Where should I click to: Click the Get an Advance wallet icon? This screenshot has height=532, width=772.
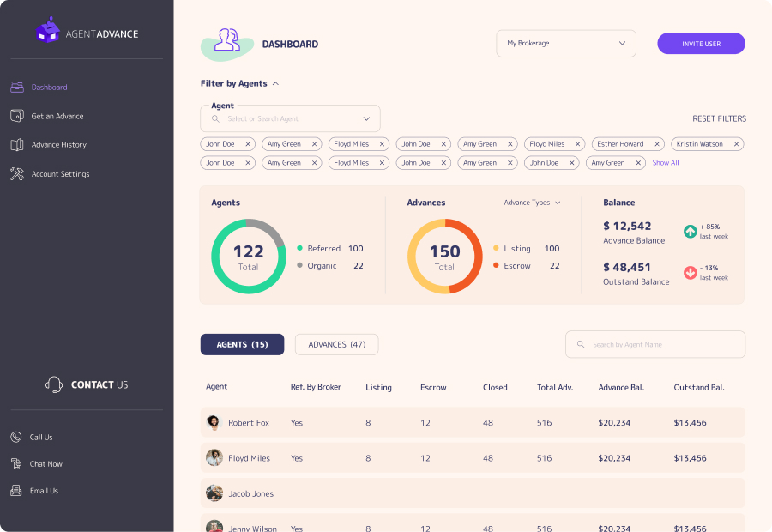(x=17, y=116)
